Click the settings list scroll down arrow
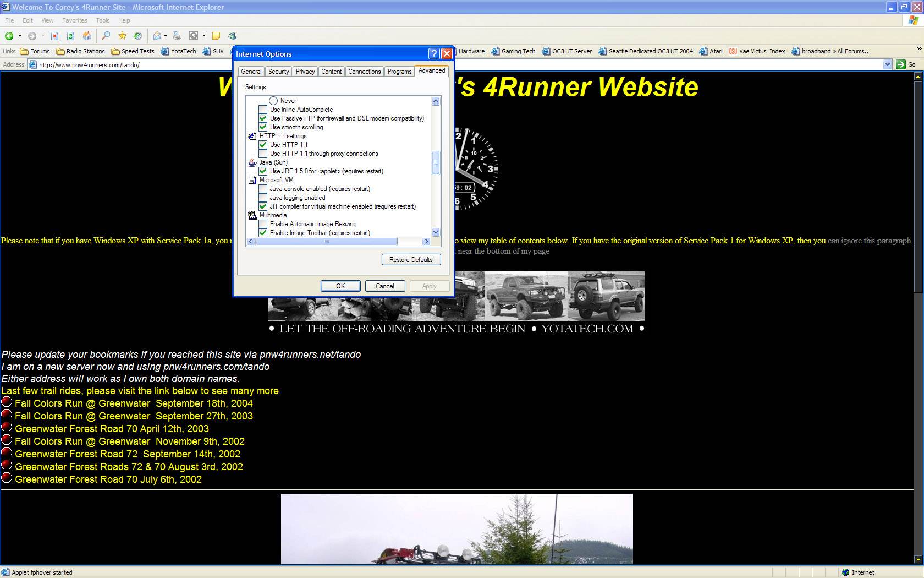Image resolution: width=924 pixels, height=578 pixels. pyautogui.click(x=436, y=232)
